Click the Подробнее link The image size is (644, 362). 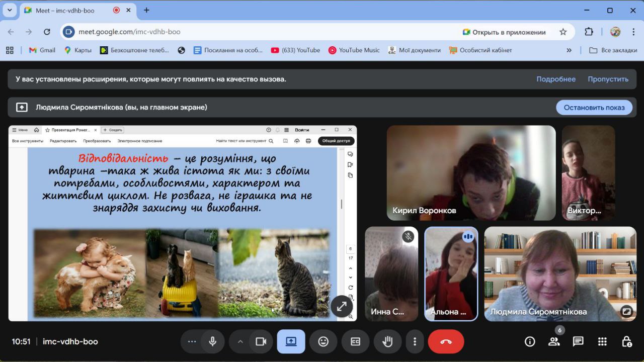[556, 79]
